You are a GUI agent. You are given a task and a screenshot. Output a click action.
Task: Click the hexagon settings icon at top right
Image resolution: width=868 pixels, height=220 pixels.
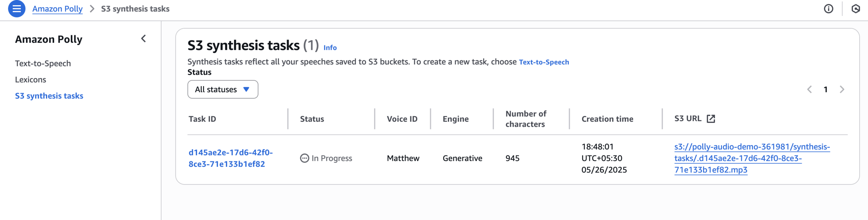(x=856, y=9)
